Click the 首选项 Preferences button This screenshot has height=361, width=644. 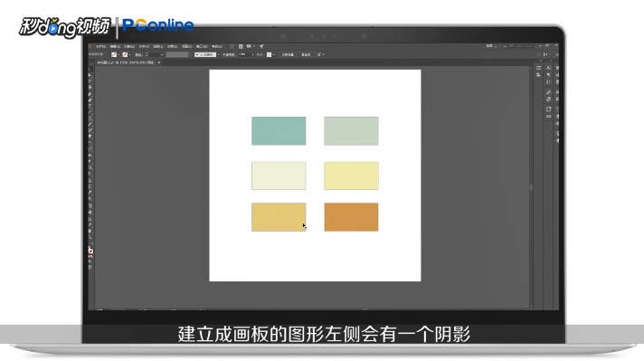(306, 54)
